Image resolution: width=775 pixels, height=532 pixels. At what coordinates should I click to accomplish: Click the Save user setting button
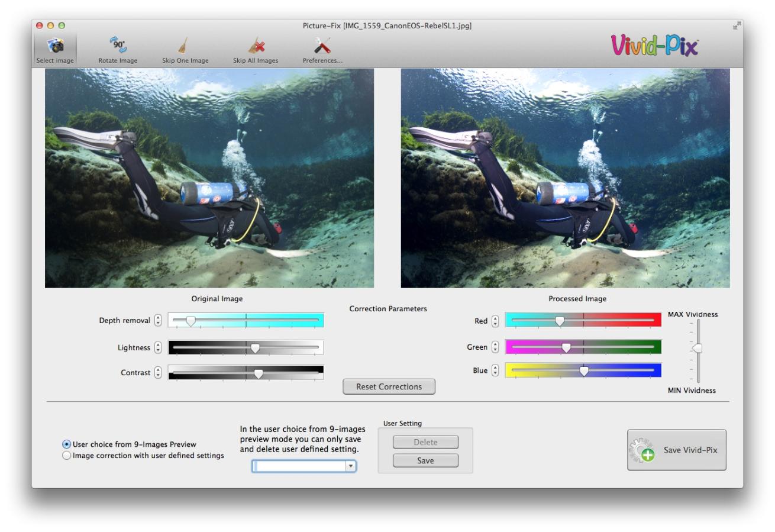tap(425, 460)
